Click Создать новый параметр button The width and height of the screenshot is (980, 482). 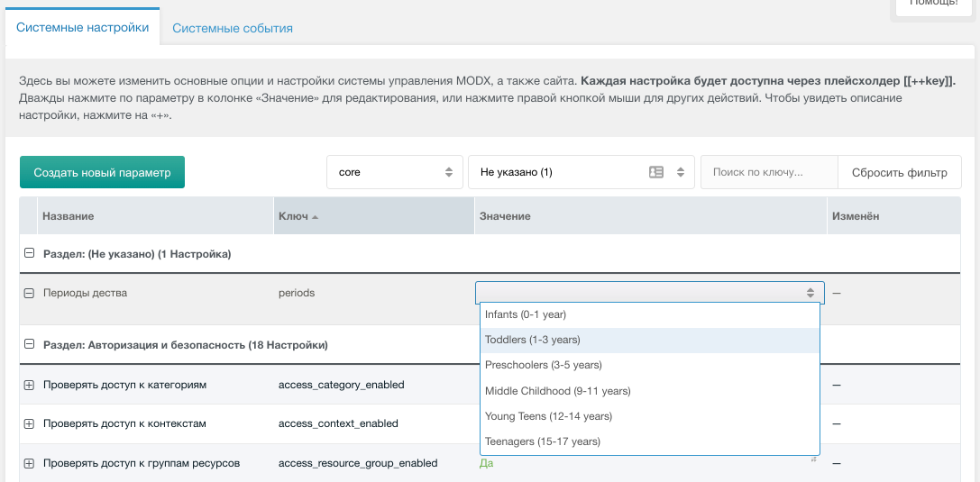click(103, 172)
